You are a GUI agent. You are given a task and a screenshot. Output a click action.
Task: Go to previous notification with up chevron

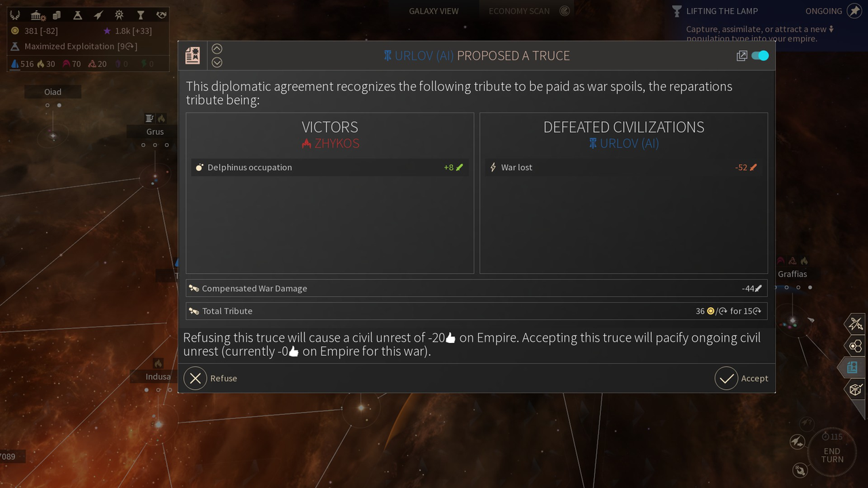pyautogui.click(x=217, y=49)
